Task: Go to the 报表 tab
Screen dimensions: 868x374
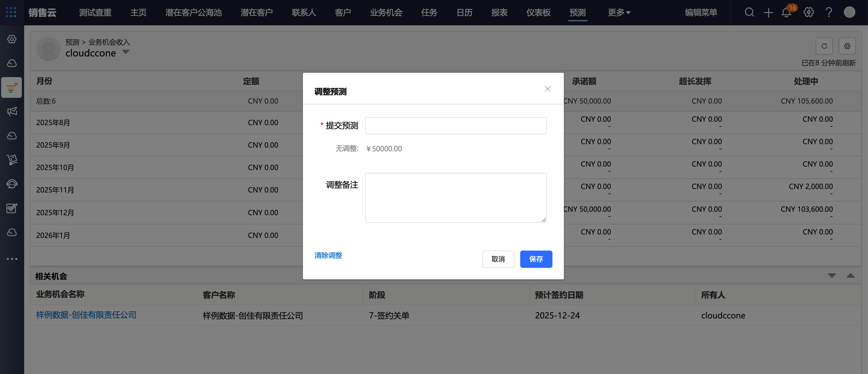Action: 499,13
